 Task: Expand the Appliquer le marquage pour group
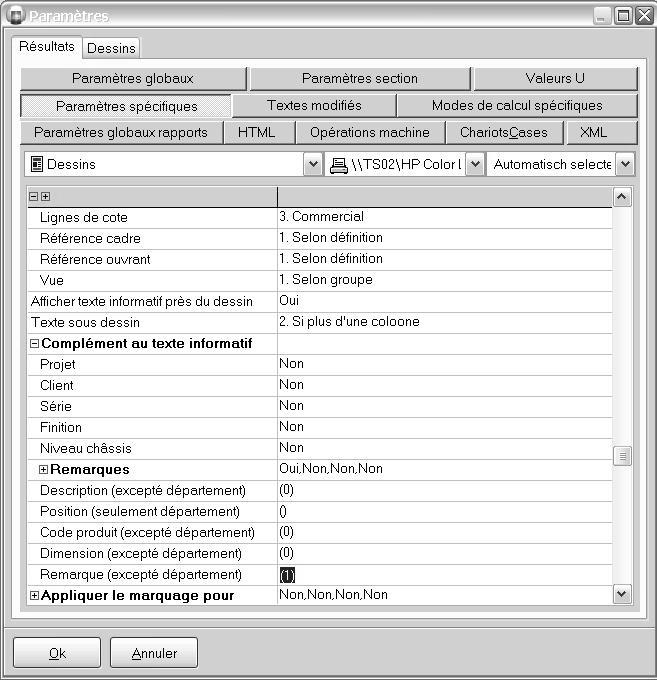point(34,595)
